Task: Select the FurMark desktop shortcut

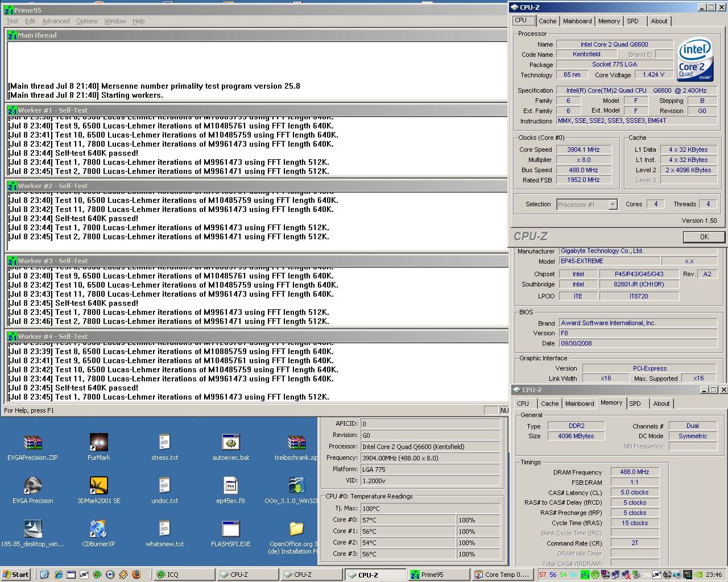Action: (x=99, y=442)
